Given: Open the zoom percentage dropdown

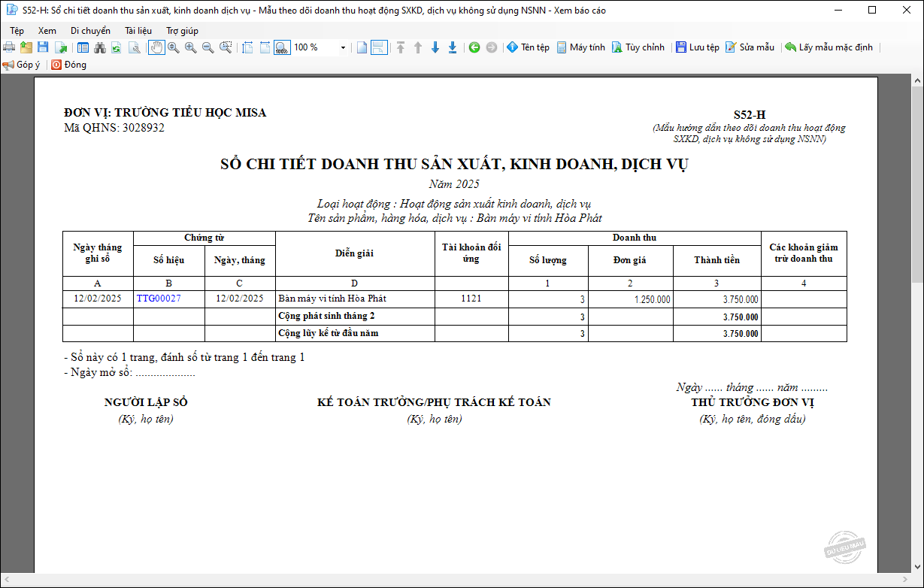Looking at the screenshot, I should pos(344,47).
